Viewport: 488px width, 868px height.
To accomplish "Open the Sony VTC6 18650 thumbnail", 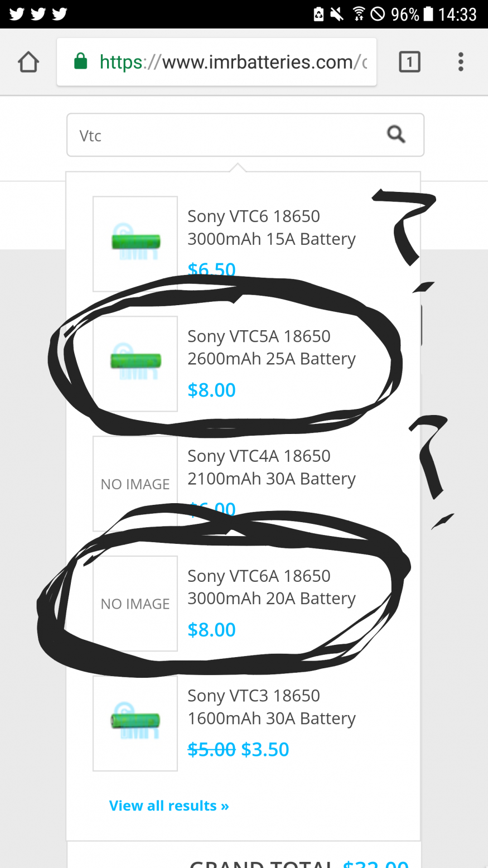I will pyautogui.click(x=135, y=244).
